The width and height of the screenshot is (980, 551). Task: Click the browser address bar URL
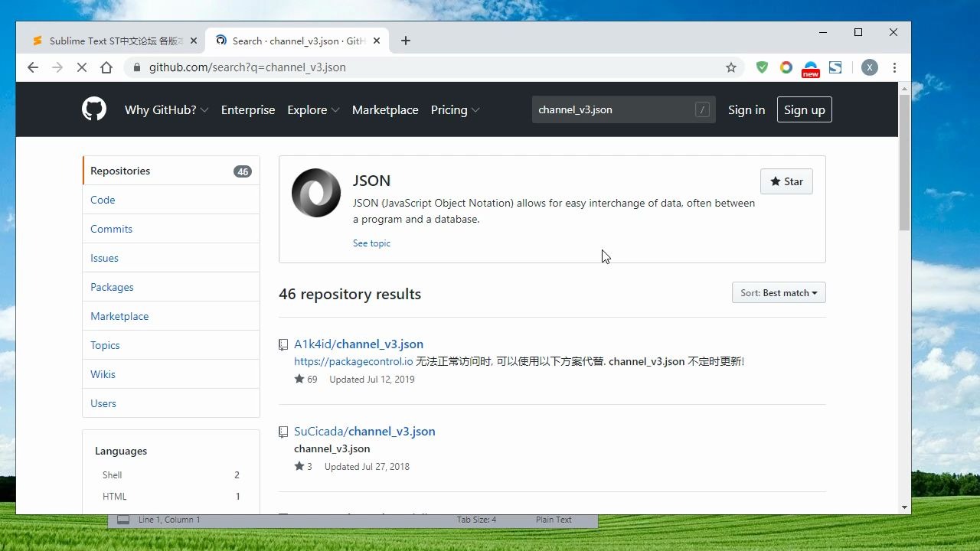(x=247, y=67)
